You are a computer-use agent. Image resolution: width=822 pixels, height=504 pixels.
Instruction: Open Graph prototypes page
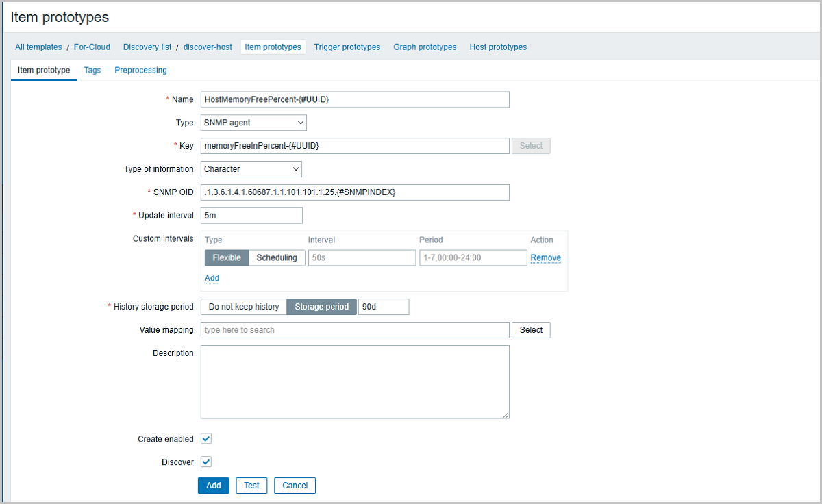pos(425,47)
